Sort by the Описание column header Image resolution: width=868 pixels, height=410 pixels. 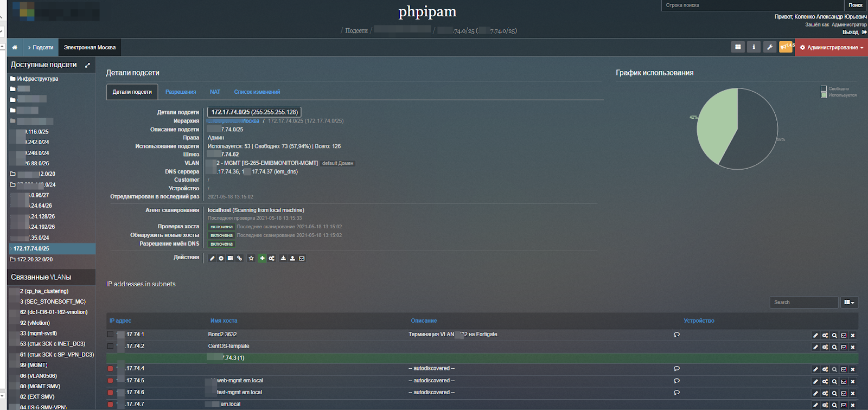coord(424,321)
